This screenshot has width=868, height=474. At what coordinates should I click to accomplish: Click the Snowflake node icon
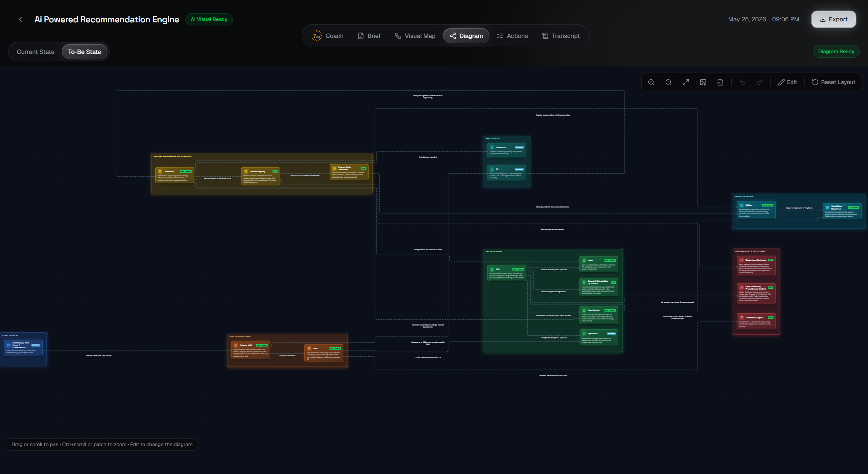click(492, 147)
